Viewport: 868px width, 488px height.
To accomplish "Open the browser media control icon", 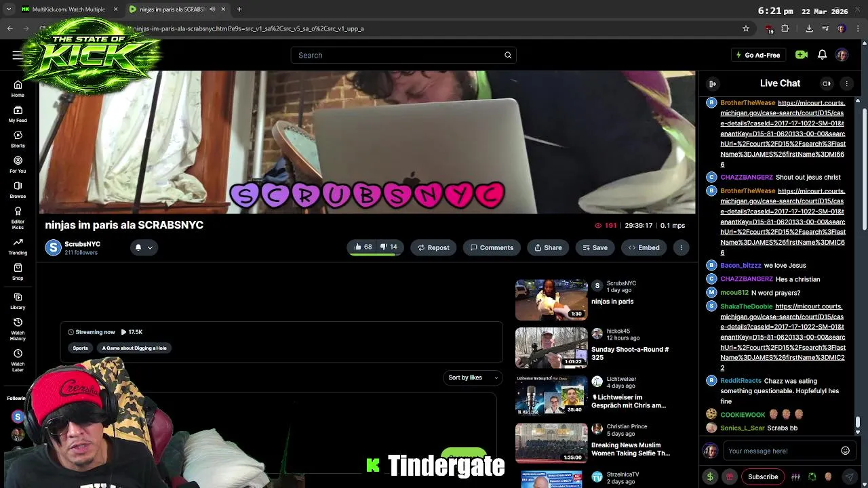I will point(825,28).
